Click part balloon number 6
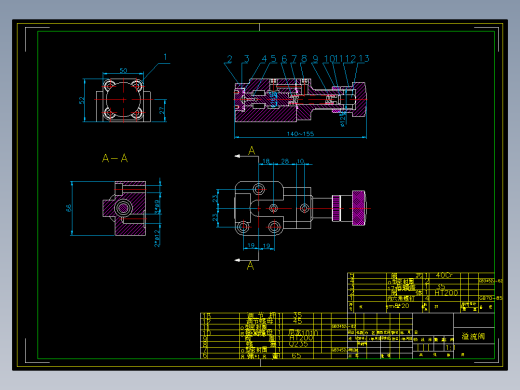Viewport: 520px width, 390px height. pos(284,59)
